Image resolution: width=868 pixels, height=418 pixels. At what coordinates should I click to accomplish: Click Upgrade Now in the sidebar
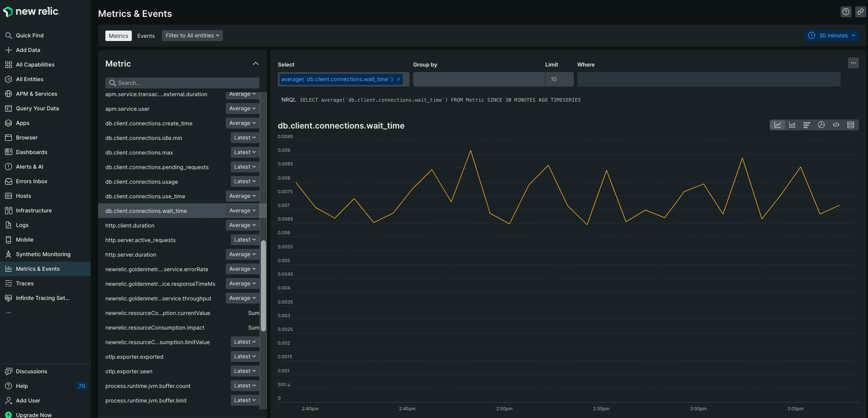pos(34,415)
